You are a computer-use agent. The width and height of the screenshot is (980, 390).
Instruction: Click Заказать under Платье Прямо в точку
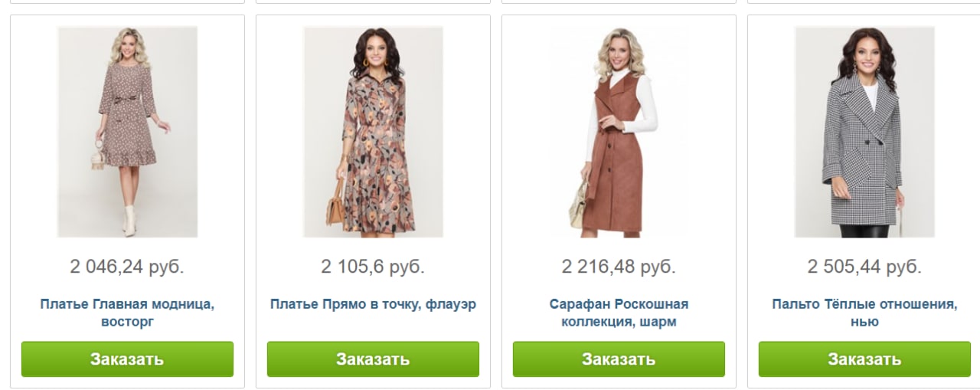click(x=373, y=359)
